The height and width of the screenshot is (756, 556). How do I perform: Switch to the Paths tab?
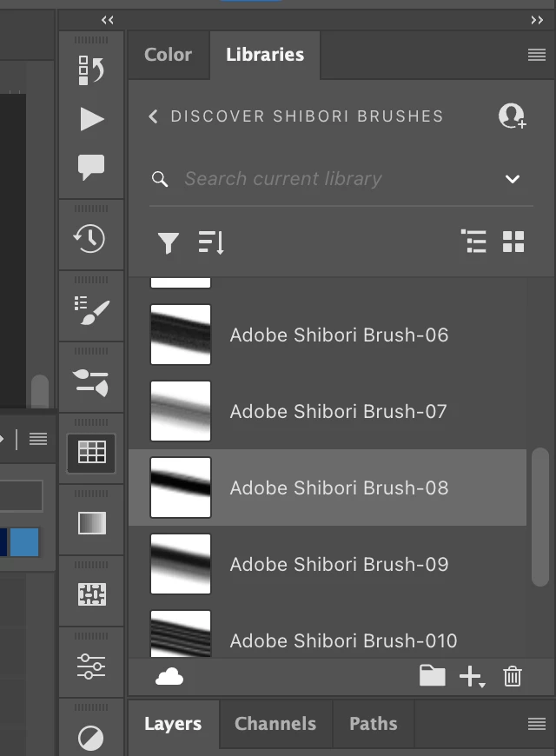click(374, 724)
